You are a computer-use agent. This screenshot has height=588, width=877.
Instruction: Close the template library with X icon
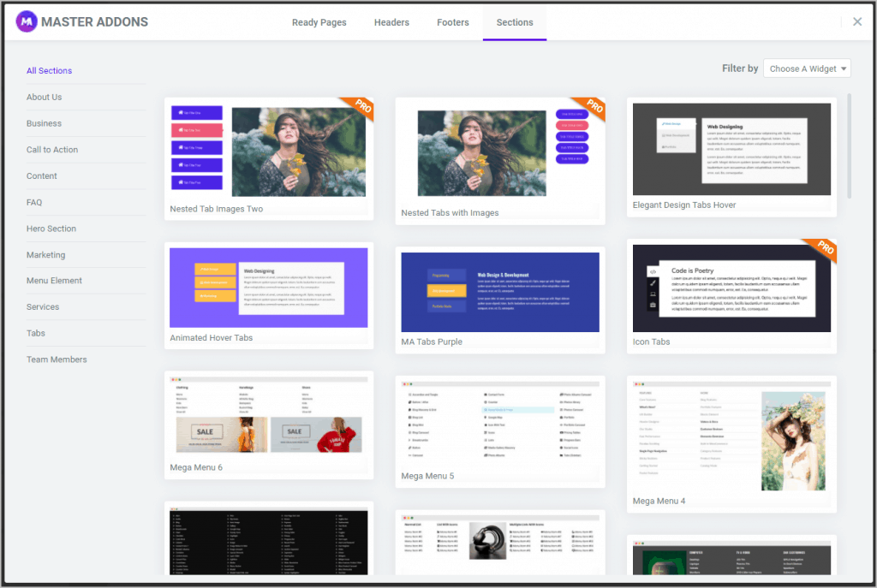tap(857, 22)
